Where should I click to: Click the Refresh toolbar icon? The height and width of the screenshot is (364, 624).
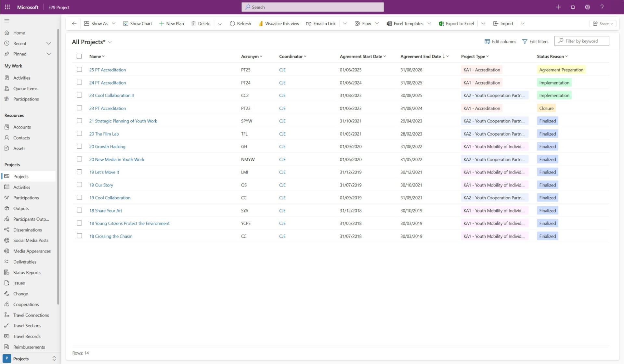pos(232,23)
